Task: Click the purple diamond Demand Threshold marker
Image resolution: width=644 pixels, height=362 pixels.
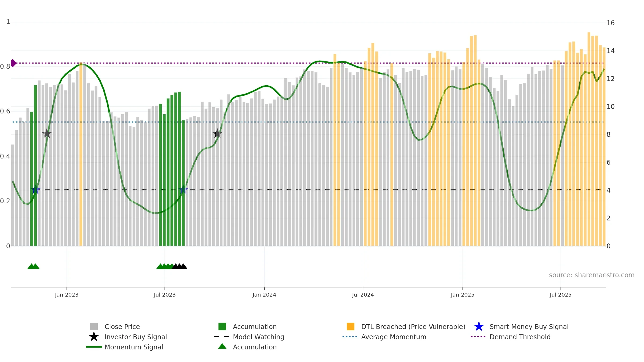Action: tap(13, 63)
